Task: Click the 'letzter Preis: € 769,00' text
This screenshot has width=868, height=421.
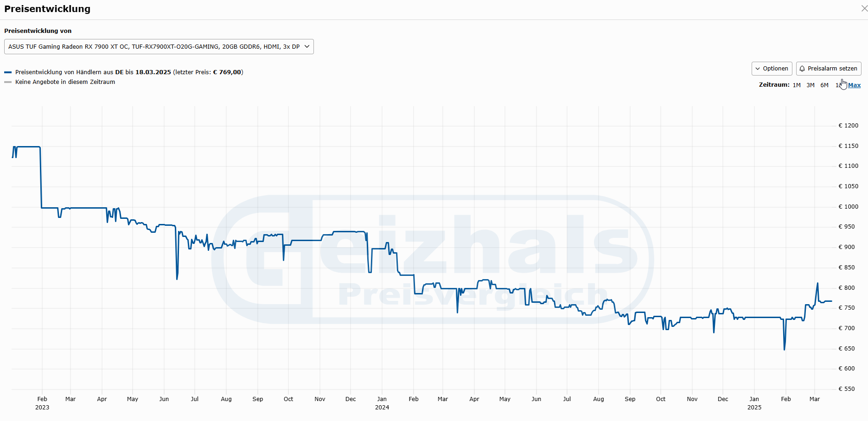Action: [x=208, y=72]
